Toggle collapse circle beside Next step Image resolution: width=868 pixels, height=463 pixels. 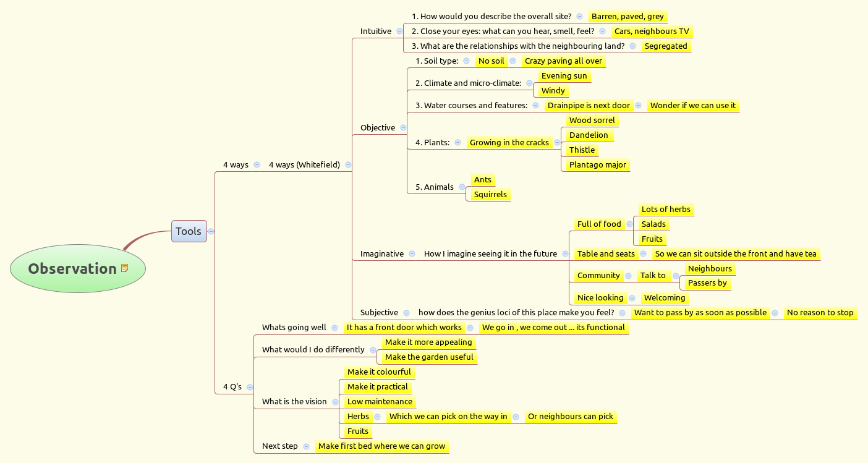click(306, 446)
